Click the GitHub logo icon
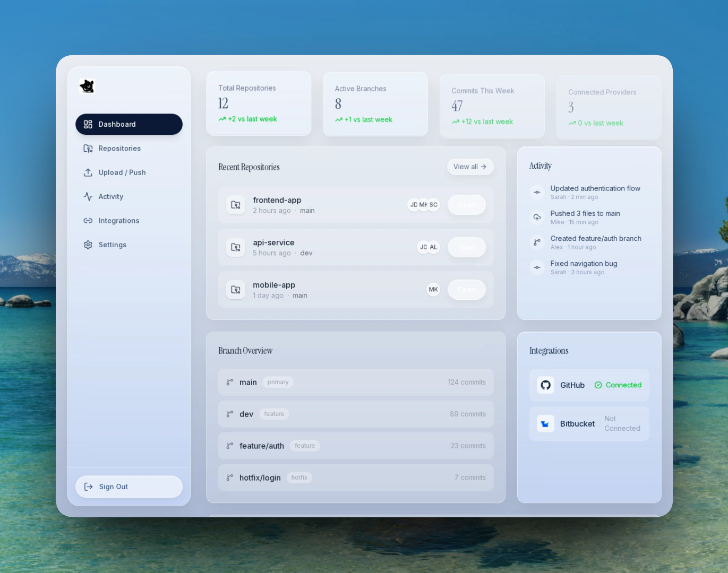 pos(545,385)
